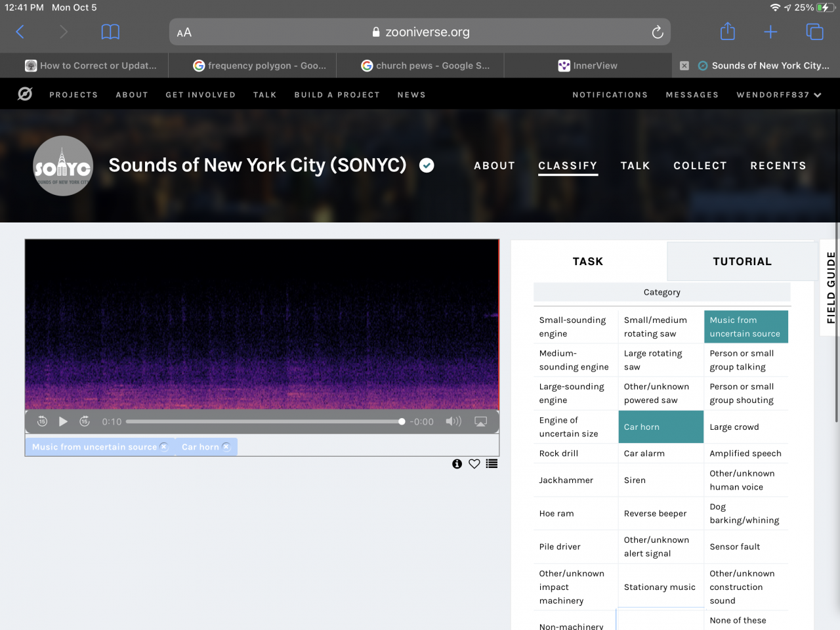
Task: Click the spectrogram image
Action: pyautogui.click(x=262, y=325)
